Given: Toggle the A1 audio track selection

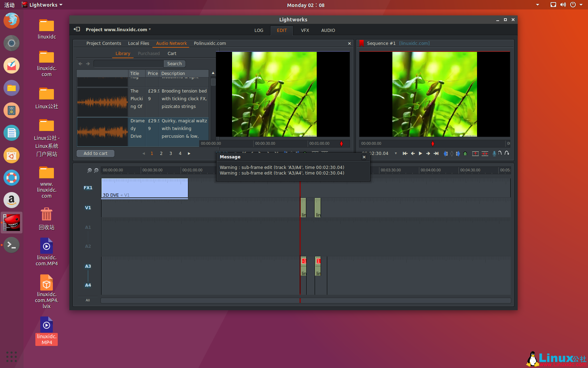Looking at the screenshot, I should pyautogui.click(x=88, y=227).
